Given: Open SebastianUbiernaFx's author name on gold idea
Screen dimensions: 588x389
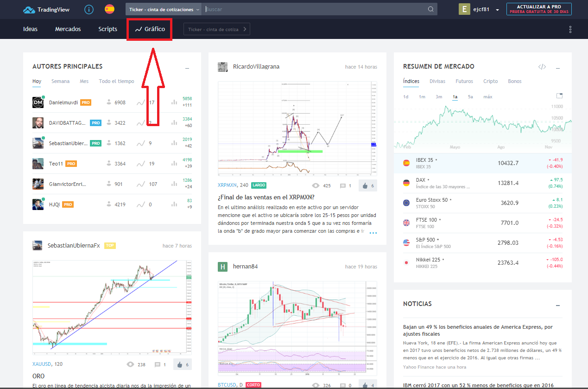Looking at the screenshot, I should click(x=74, y=246).
